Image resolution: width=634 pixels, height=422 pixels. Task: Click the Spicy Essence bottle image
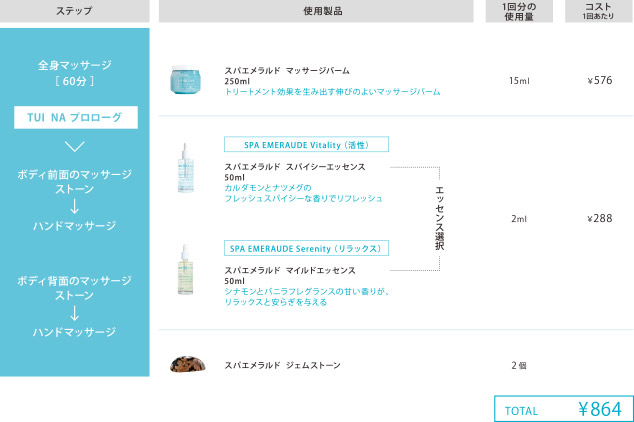pos(186,172)
